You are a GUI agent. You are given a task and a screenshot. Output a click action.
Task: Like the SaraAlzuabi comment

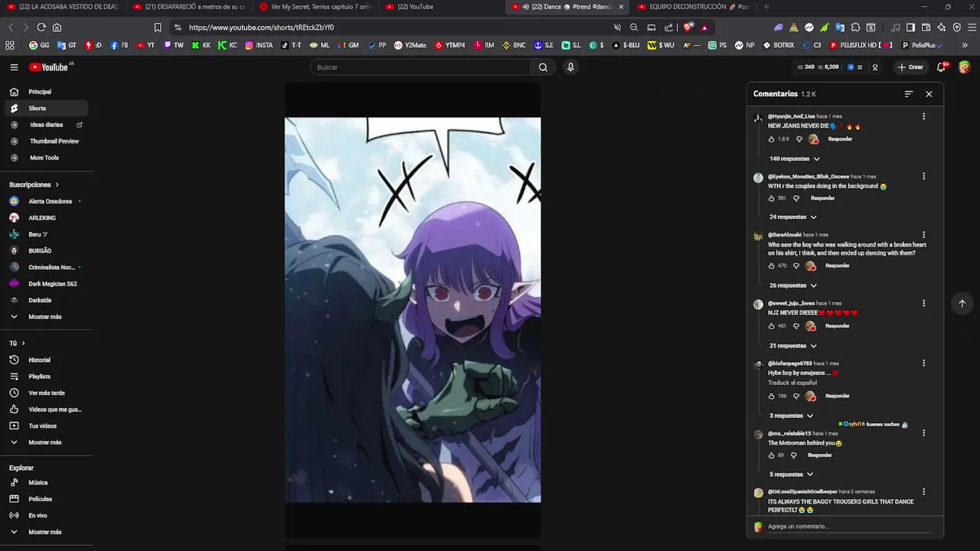(771, 266)
